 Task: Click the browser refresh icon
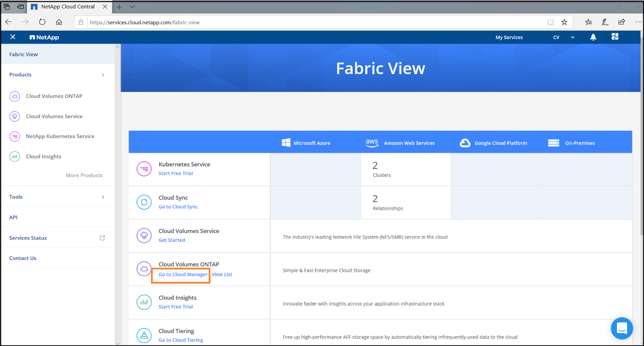[42, 22]
